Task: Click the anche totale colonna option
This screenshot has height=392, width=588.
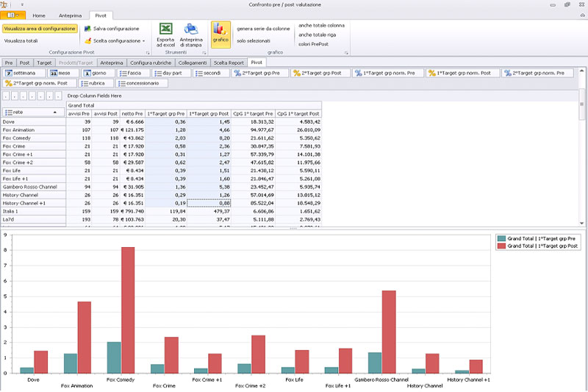Action: (320, 24)
